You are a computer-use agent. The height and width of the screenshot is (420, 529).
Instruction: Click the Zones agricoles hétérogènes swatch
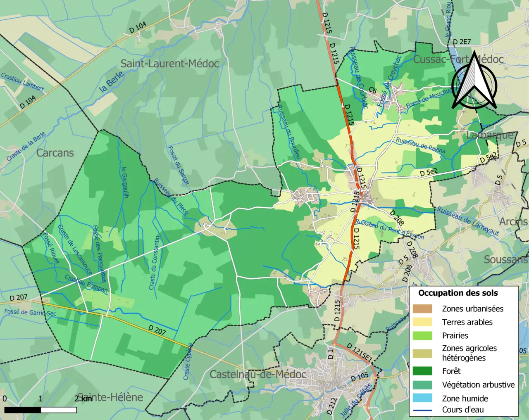(422, 353)
